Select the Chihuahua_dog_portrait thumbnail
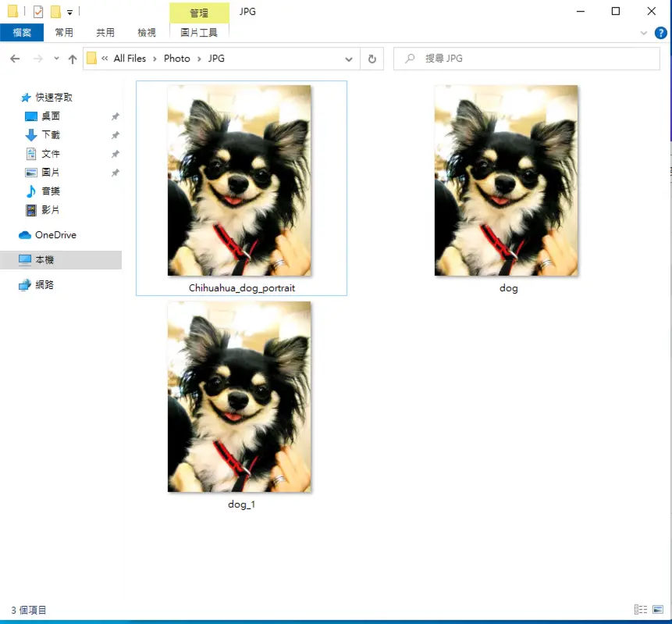Viewport: 672px width, 624px height. tap(239, 180)
